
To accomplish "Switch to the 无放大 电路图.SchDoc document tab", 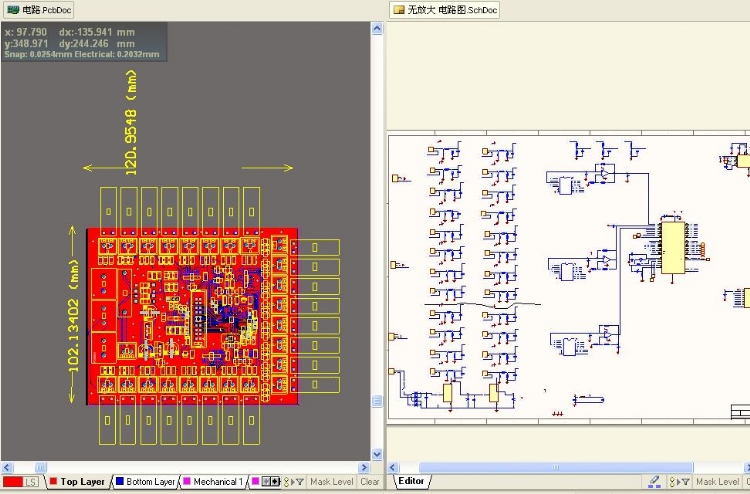I will coord(444,10).
